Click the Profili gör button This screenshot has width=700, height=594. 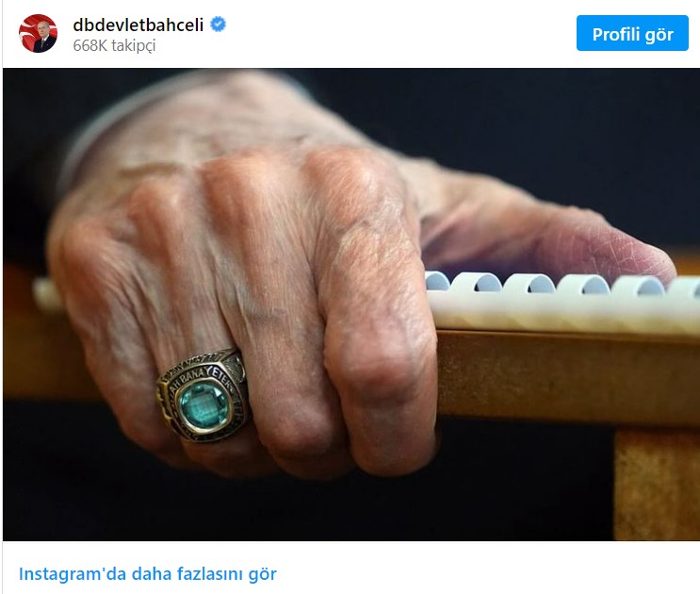pos(632,33)
